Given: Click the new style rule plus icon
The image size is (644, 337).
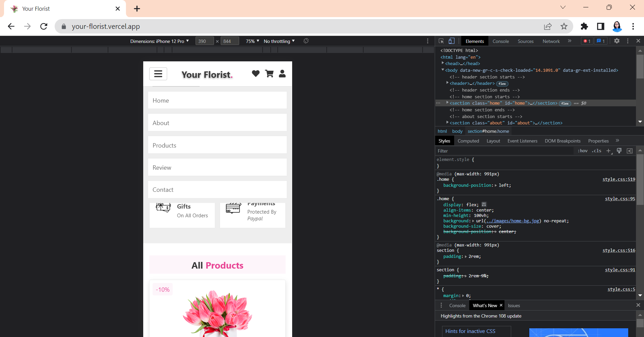Looking at the screenshot, I should pos(609,151).
